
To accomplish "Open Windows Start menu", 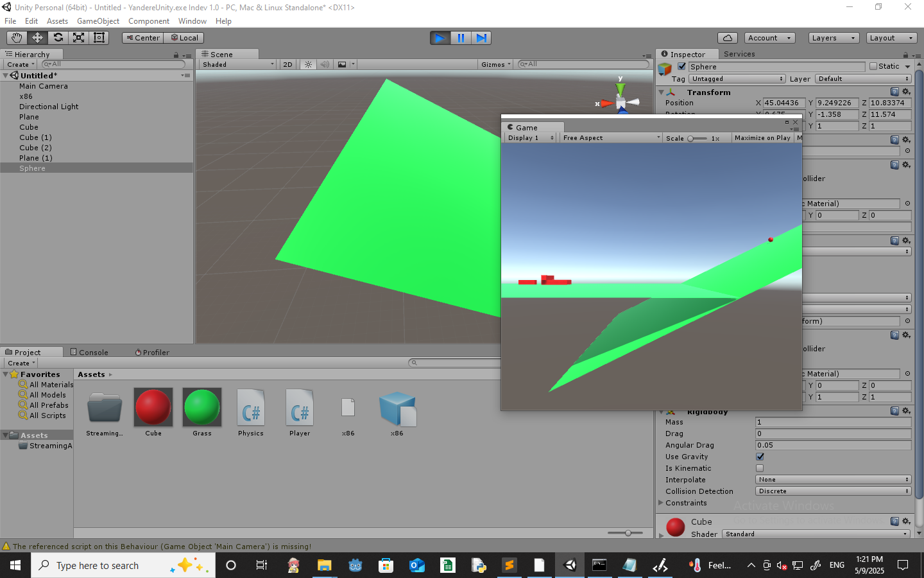I will coord(15,565).
